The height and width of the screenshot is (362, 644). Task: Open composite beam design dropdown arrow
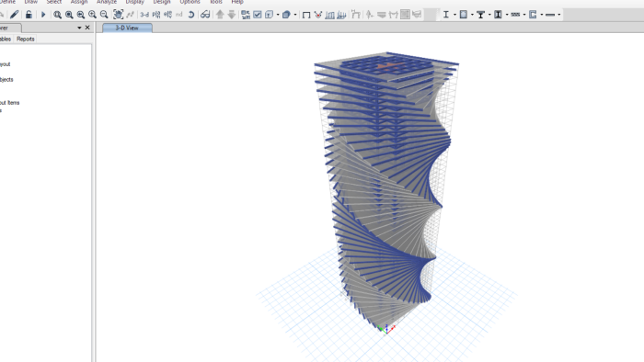489,15
